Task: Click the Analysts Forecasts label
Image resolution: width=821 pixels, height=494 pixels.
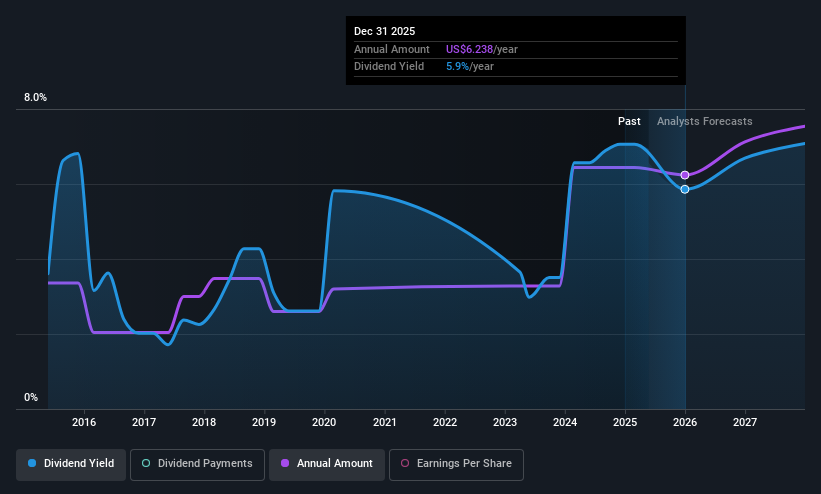Action: click(x=705, y=122)
